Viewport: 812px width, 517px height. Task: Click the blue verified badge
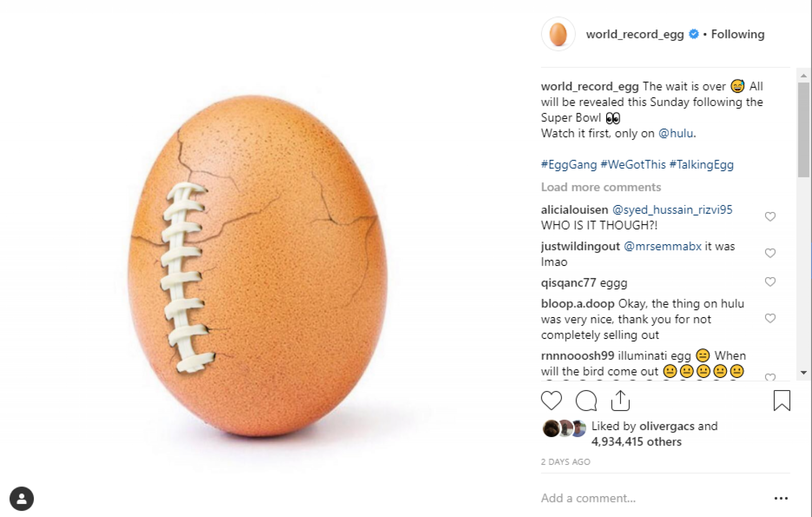[x=694, y=34]
